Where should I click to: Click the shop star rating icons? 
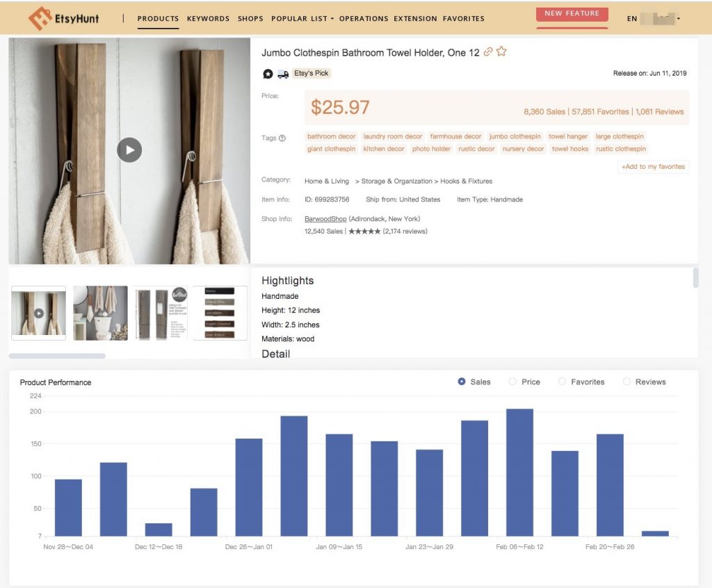pos(364,231)
